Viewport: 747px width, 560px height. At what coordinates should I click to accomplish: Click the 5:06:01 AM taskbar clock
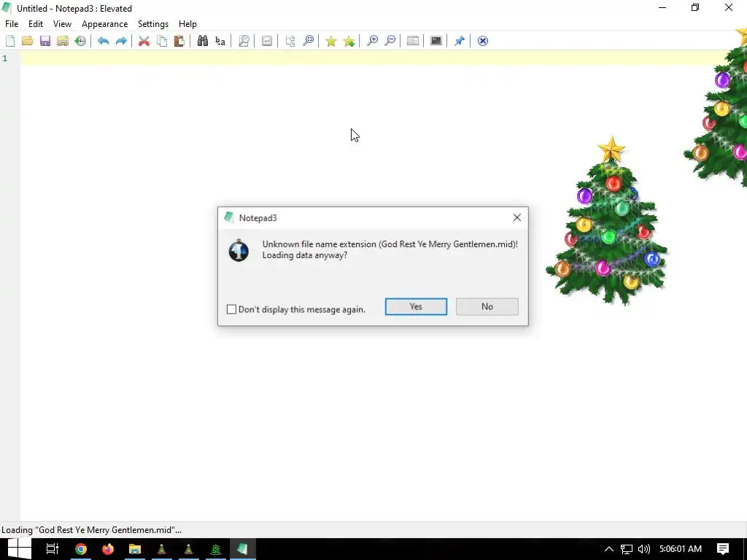pos(681,549)
